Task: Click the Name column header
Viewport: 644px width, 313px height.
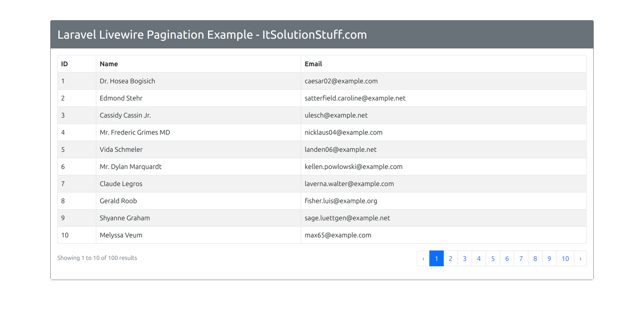Action: 109,64
